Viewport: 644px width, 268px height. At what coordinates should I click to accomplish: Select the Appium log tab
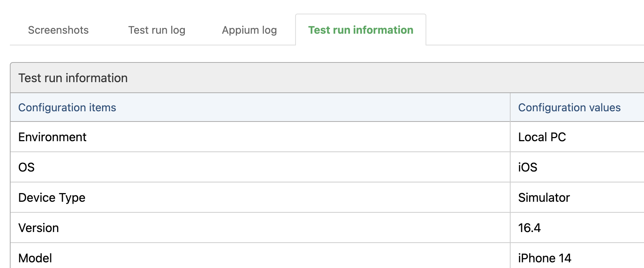coord(249,30)
